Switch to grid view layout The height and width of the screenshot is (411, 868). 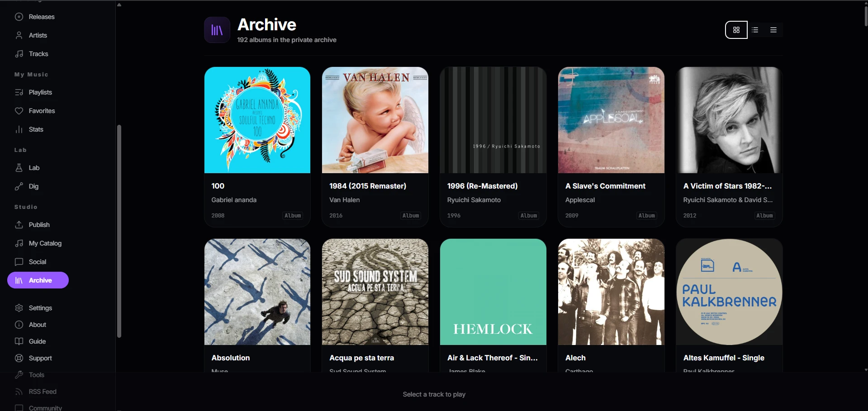[736, 30]
